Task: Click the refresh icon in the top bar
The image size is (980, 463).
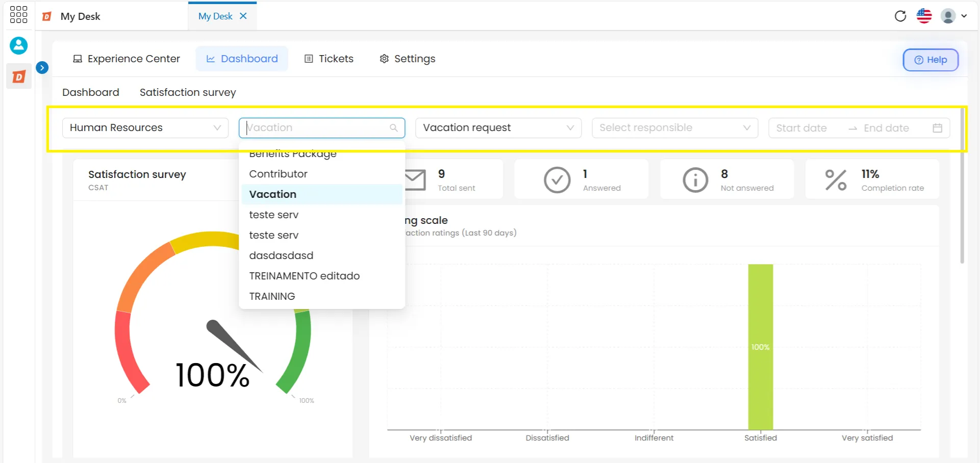Action: [x=900, y=16]
